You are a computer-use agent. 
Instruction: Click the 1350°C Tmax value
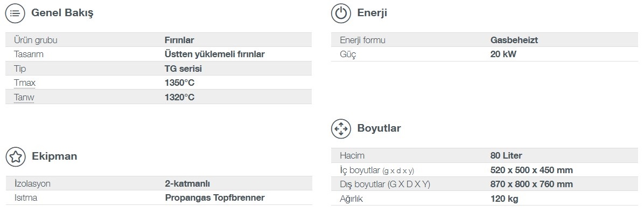(179, 83)
